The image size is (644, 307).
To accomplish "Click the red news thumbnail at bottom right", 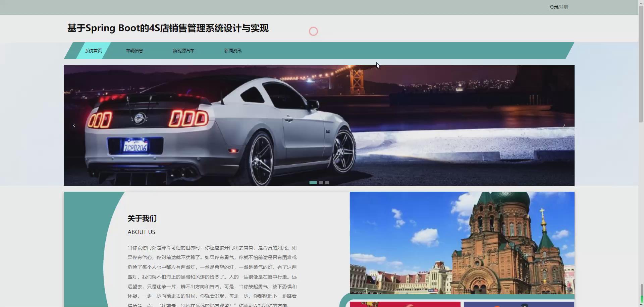I will 404,304.
